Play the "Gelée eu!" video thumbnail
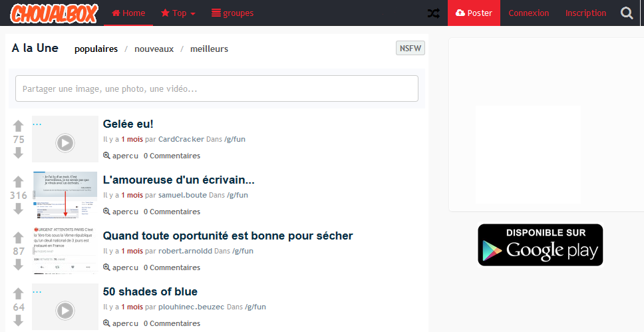 pyautogui.click(x=65, y=142)
